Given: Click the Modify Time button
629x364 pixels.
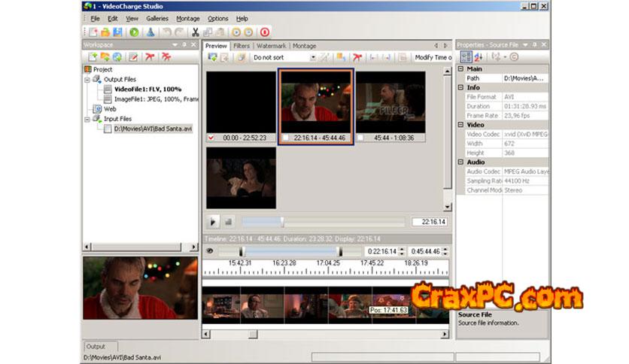Looking at the screenshot, I should [433, 57].
